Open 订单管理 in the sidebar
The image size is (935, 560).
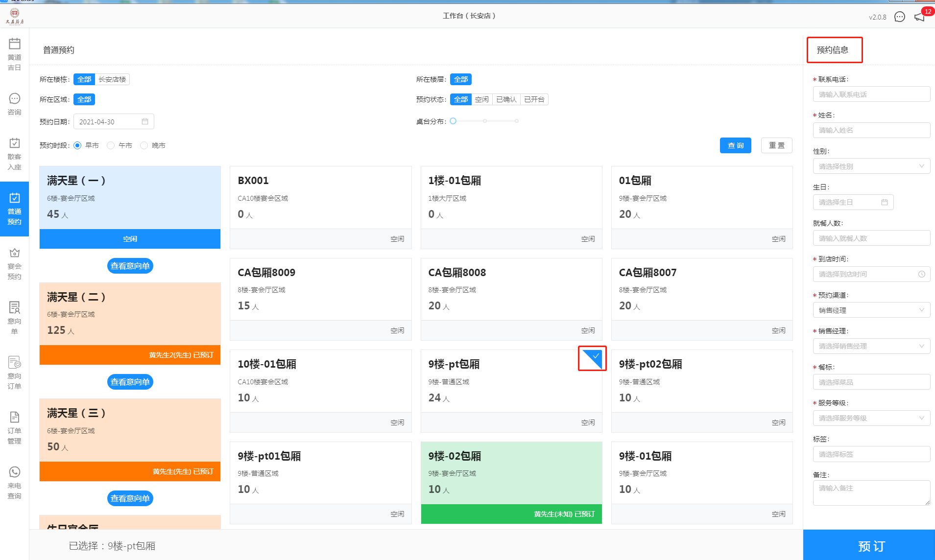(15, 428)
